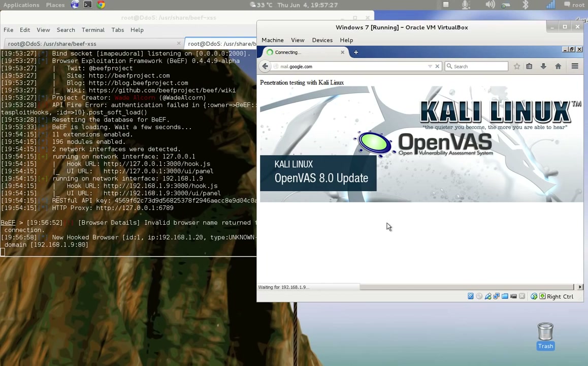This screenshot has height=366, width=588.
Task: Click VirtualBox mouse integration status icon
Action: [534, 296]
